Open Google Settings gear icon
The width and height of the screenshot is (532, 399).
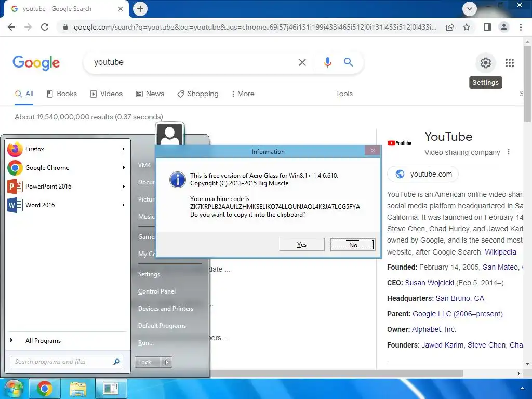tap(486, 63)
